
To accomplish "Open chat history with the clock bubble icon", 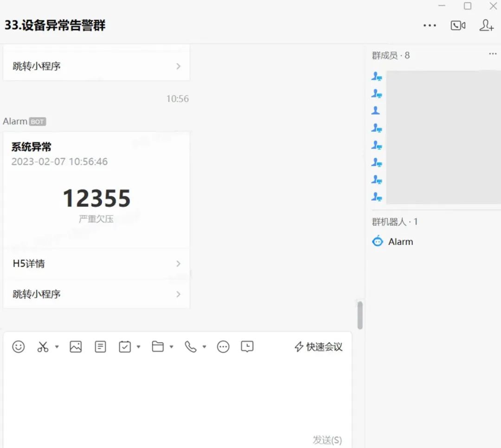I will tap(247, 346).
